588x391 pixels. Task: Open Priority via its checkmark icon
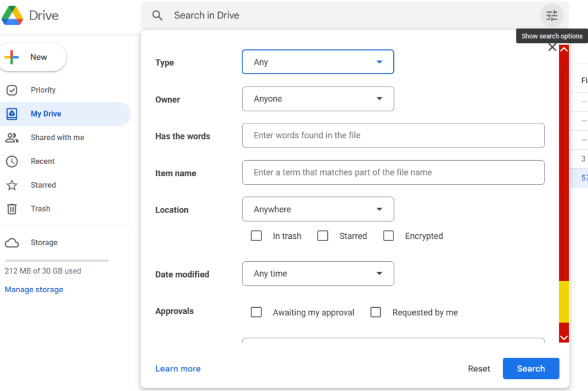click(12, 90)
